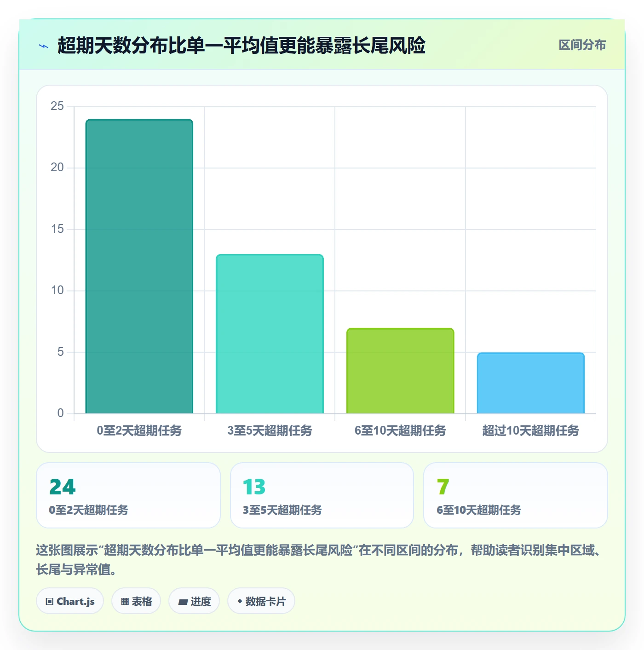
Task: Click the 进度 tag
Action: pos(194,601)
